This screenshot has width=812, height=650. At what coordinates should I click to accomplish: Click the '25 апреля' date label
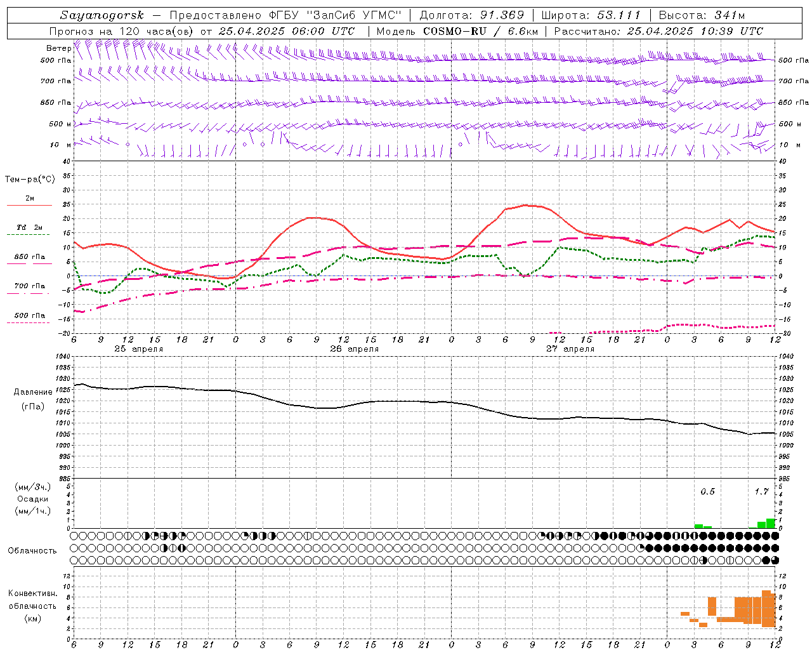coord(138,349)
